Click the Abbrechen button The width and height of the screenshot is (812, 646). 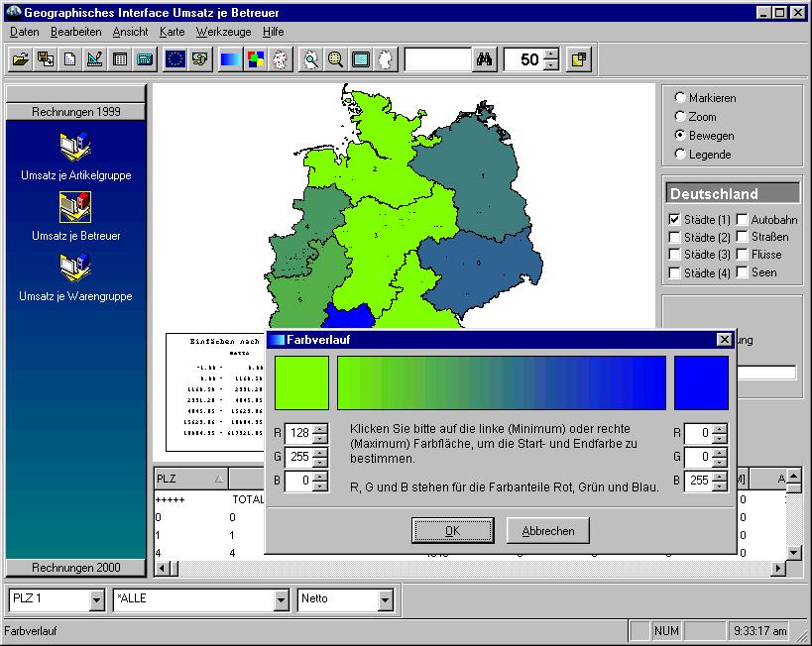pyautogui.click(x=547, y=531)
